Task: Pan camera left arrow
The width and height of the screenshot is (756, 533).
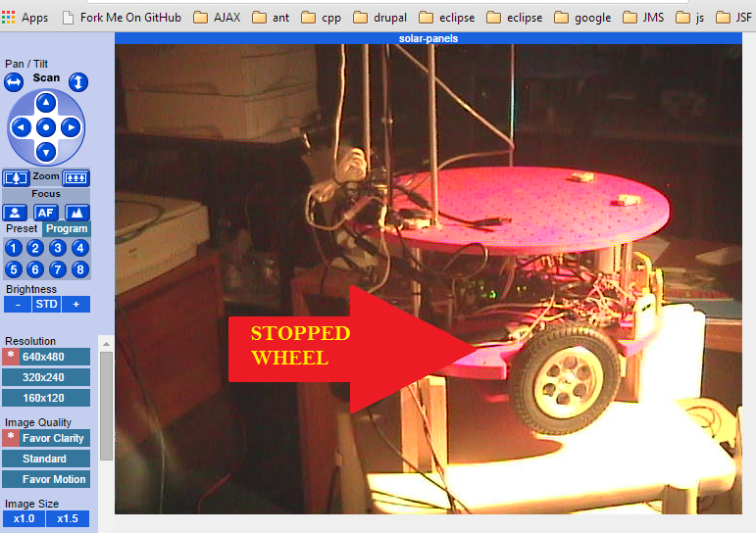Action: pos(21,127)
